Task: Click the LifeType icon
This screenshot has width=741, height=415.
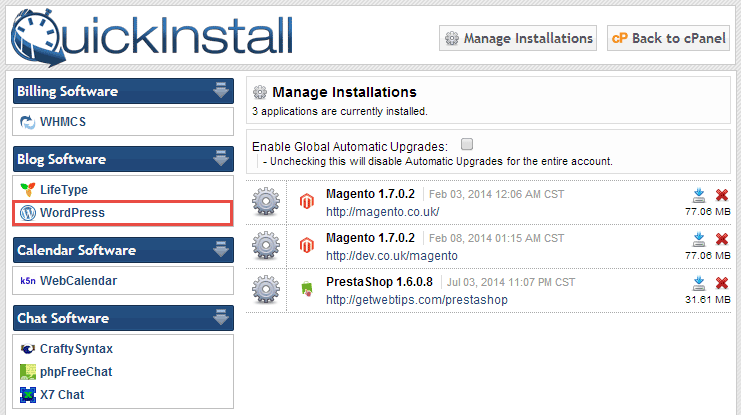Action: click(x=28, y=190)
